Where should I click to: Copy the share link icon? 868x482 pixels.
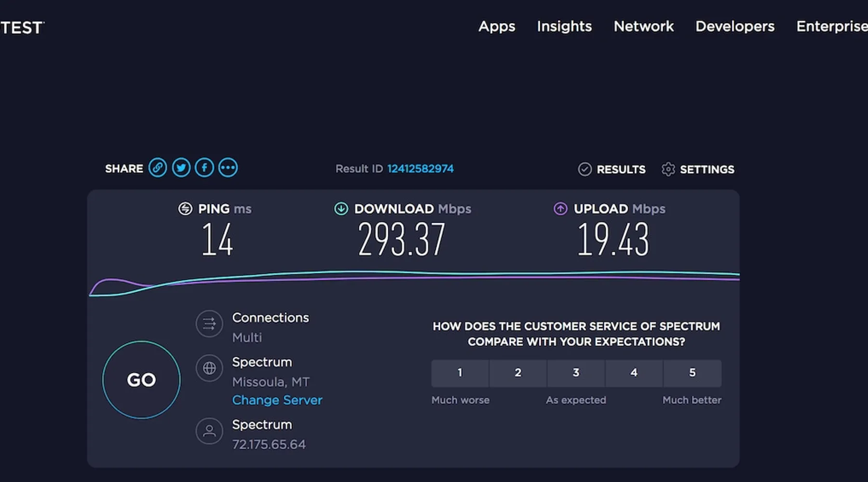158,168
